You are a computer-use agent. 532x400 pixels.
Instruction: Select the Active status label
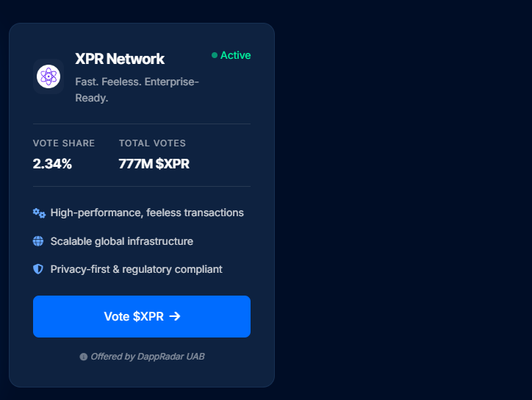235,56
